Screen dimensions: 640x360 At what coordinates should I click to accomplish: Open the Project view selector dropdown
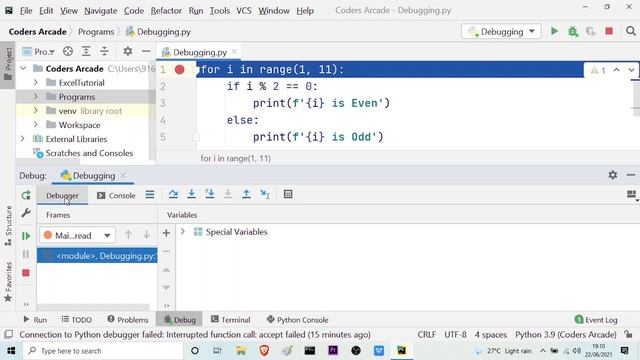click(x=39, y=52)
